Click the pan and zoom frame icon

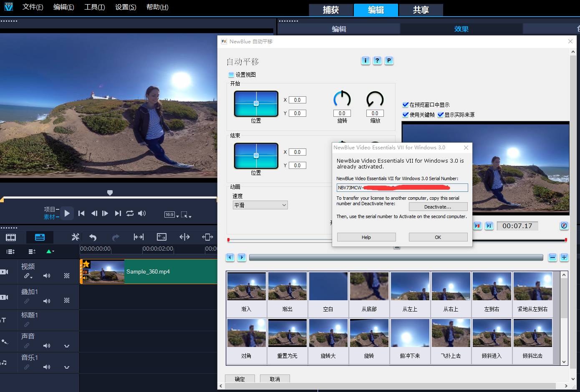[x=161, y=237]
